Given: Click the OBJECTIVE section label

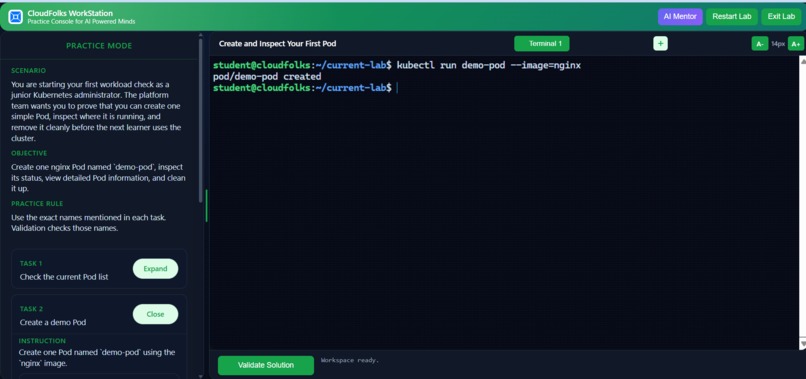Looking at the screenshot, I should pyautogui.click(x=29, y=153).
